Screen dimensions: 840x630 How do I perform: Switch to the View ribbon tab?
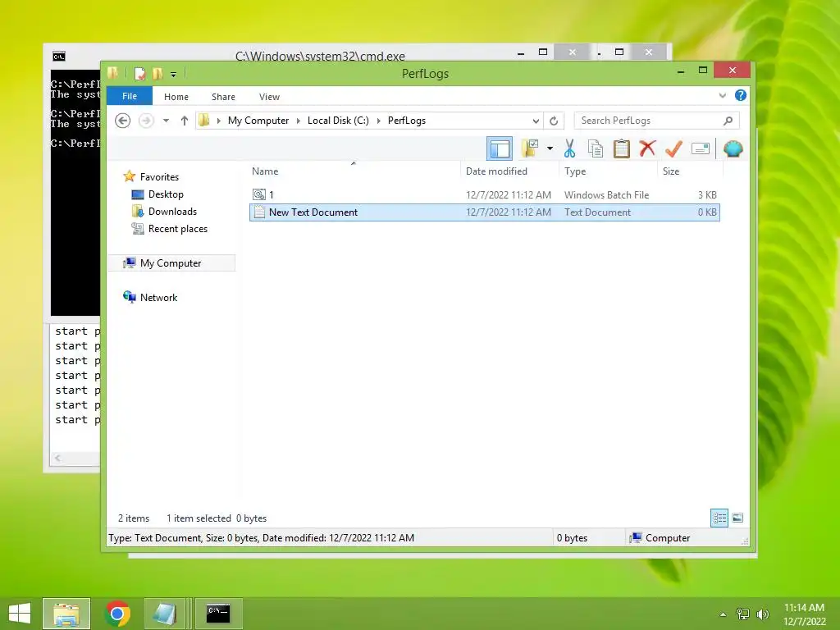pos(269,97)
